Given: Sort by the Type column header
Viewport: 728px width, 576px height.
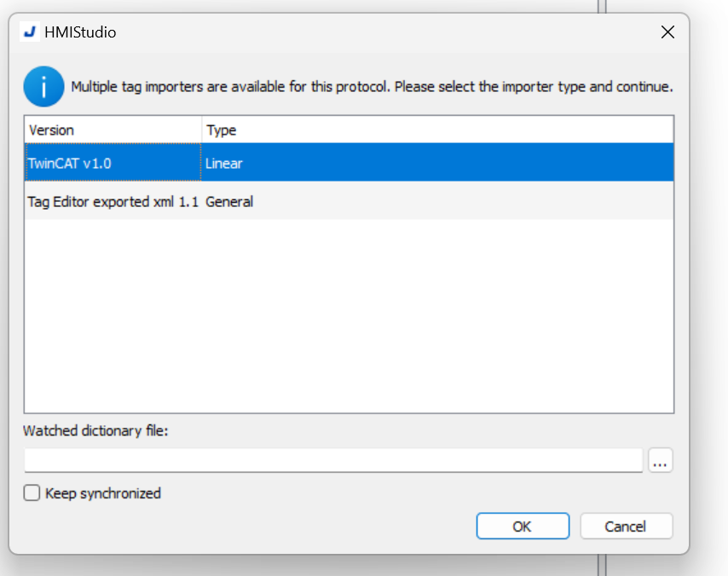Looking at the screenshot, I should (x=437, y=130).
